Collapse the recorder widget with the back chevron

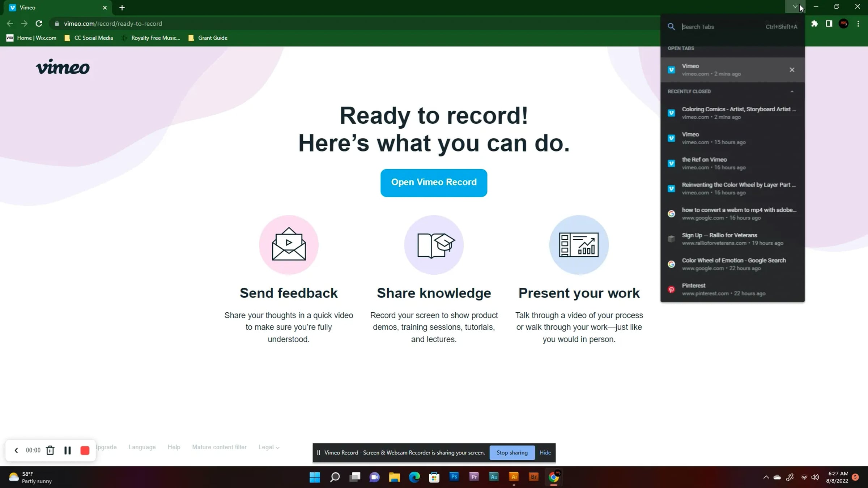(16, 450)
